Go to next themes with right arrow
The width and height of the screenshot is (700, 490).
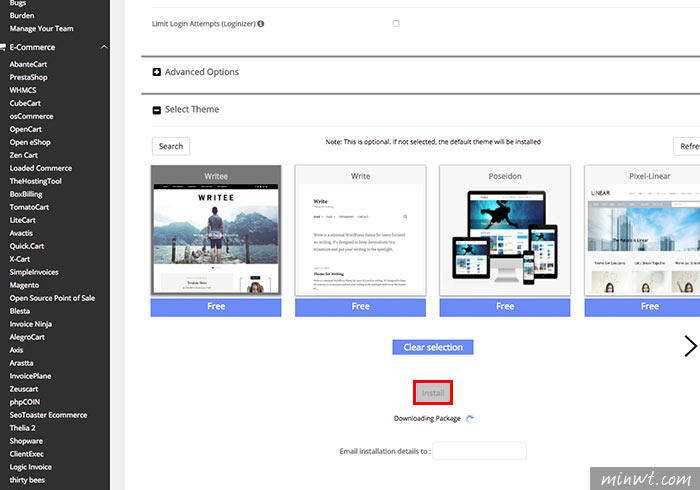pyautogui.click(x=690, y=346)
